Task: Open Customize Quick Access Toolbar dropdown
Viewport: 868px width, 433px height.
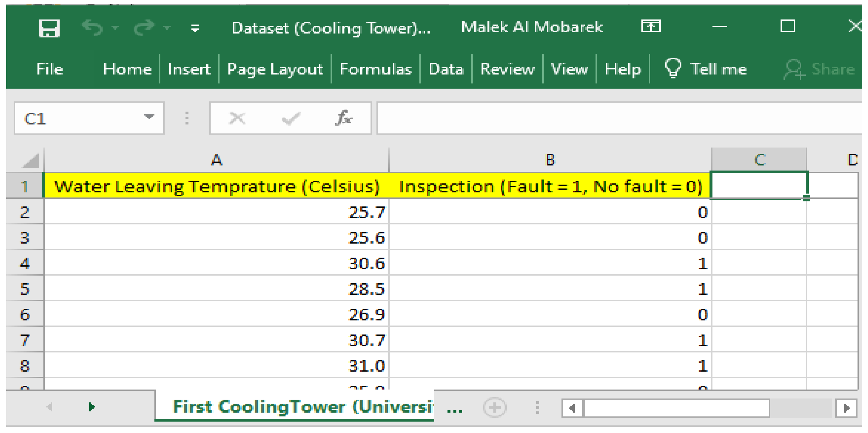Action: click(x=195, y=28)
